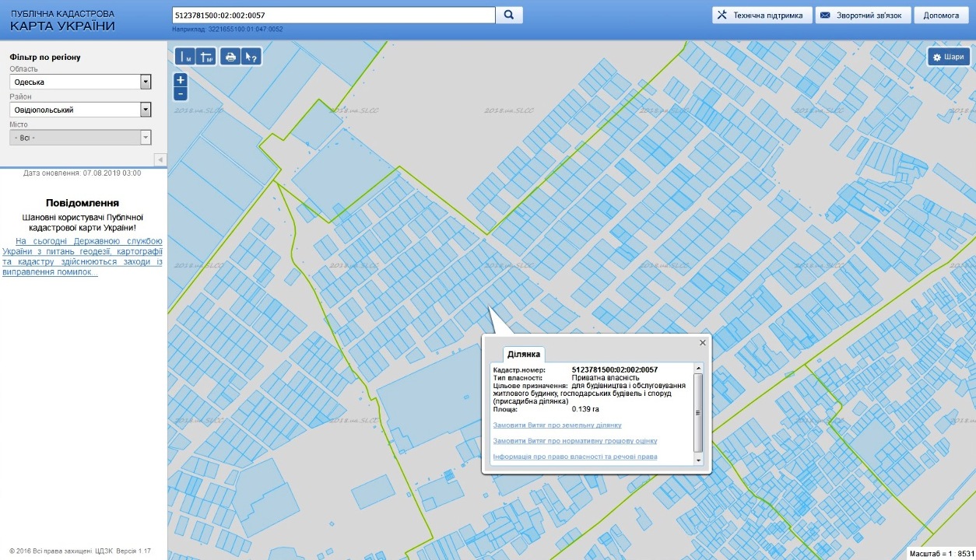The width and height of the screenshot is (976, 560).
Task: Expand the Район dropdown
Action: [146, 110]
